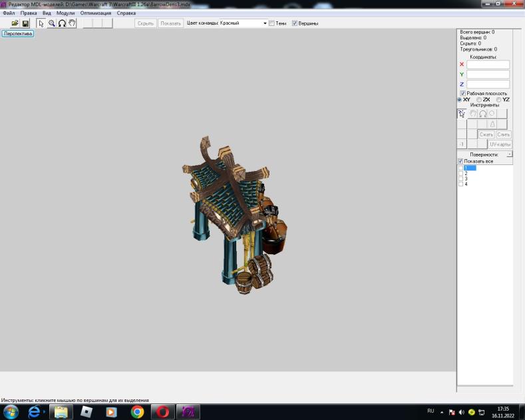This screenshot has width=525, height=420.
Task: Click the open file folder icon
Action: tap(15, 23)
